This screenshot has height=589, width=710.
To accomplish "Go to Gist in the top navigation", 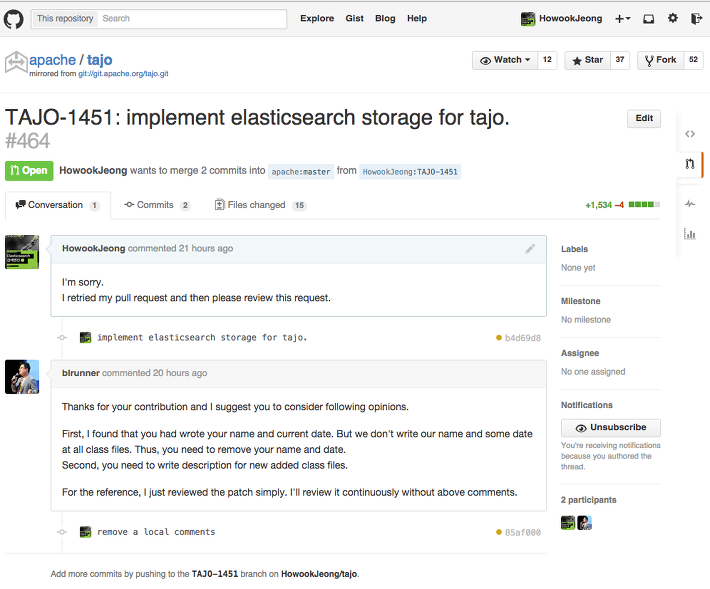I will [x=354, y=19].
